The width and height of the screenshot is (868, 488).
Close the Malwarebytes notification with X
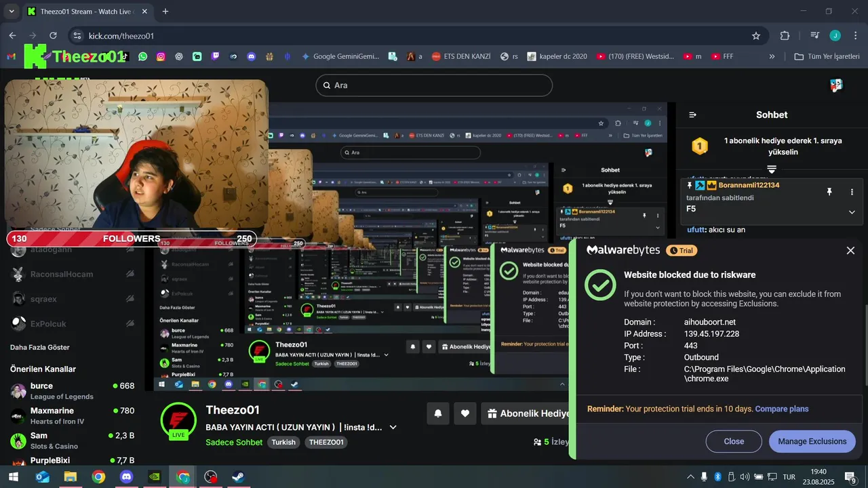point(850,251)
